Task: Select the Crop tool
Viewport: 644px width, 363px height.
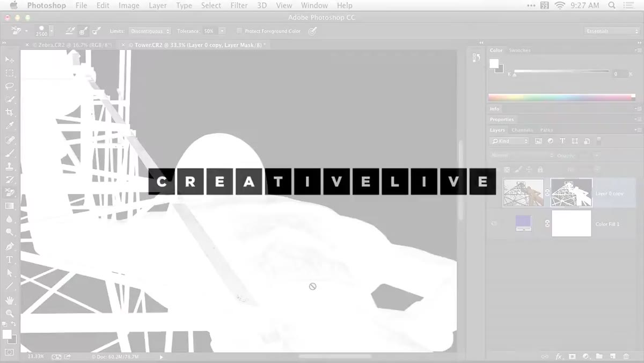Action: pos(10,112)
